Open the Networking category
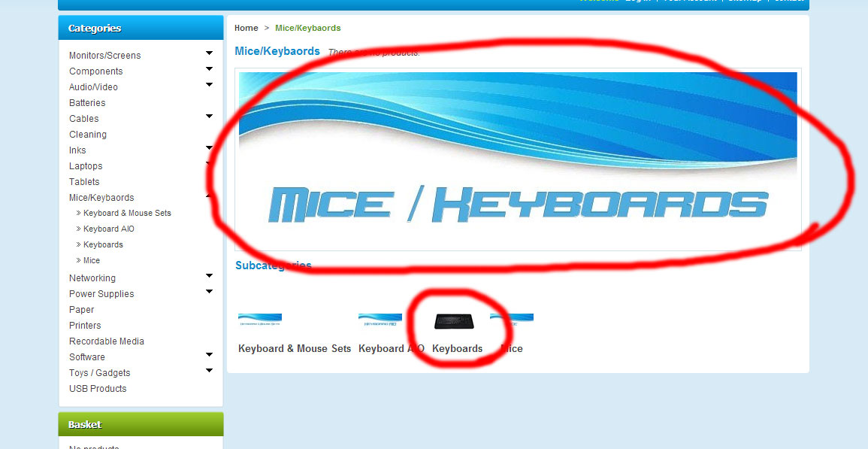868x449 pixels. click(92, 278)
